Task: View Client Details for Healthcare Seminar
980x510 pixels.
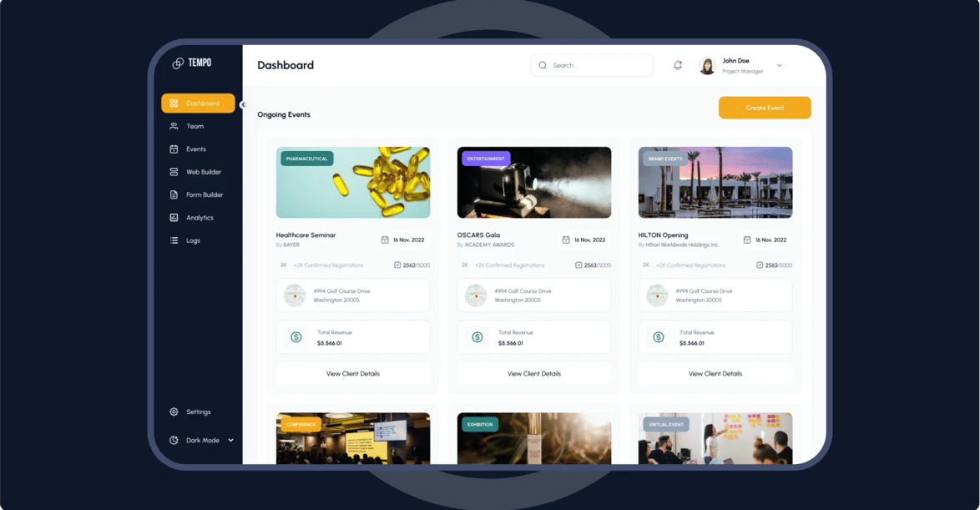Action: pyautogui.click(x=353, y=374)
